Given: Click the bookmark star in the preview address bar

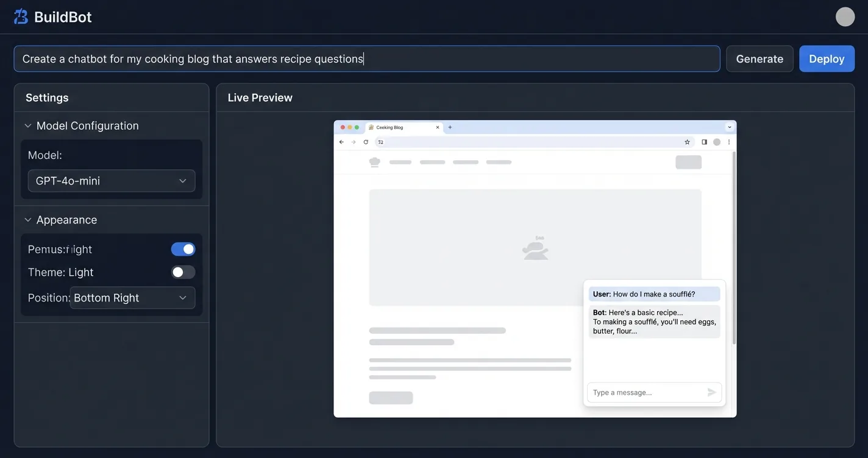Looking at the screenshot, I should [x=687, y=141].
